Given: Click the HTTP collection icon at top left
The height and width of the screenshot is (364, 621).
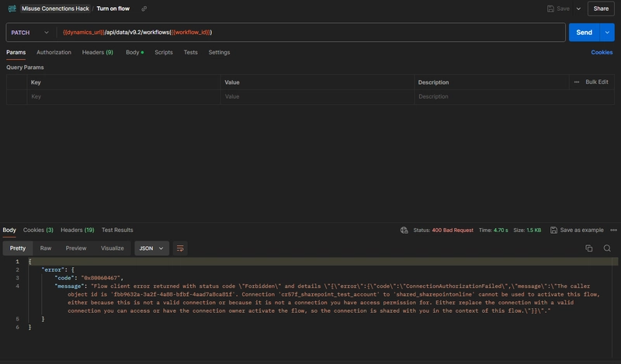Looking at the screenshot, I should coord(12,9).
